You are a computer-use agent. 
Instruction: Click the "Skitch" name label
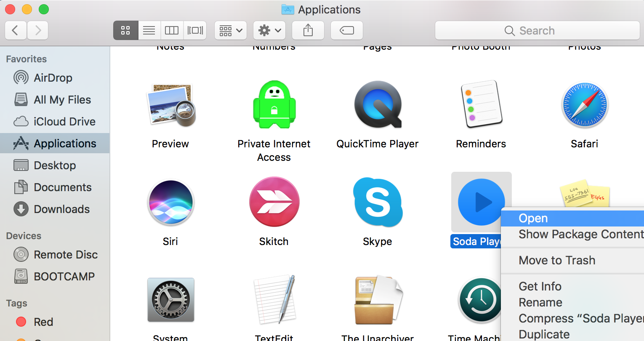[x=274, y=242]
